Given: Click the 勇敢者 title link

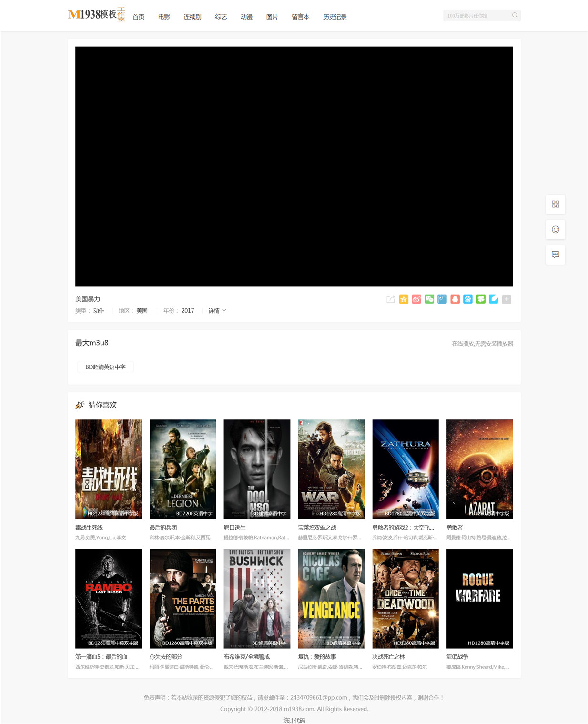Looking at the screenshot, I should 455,528.
